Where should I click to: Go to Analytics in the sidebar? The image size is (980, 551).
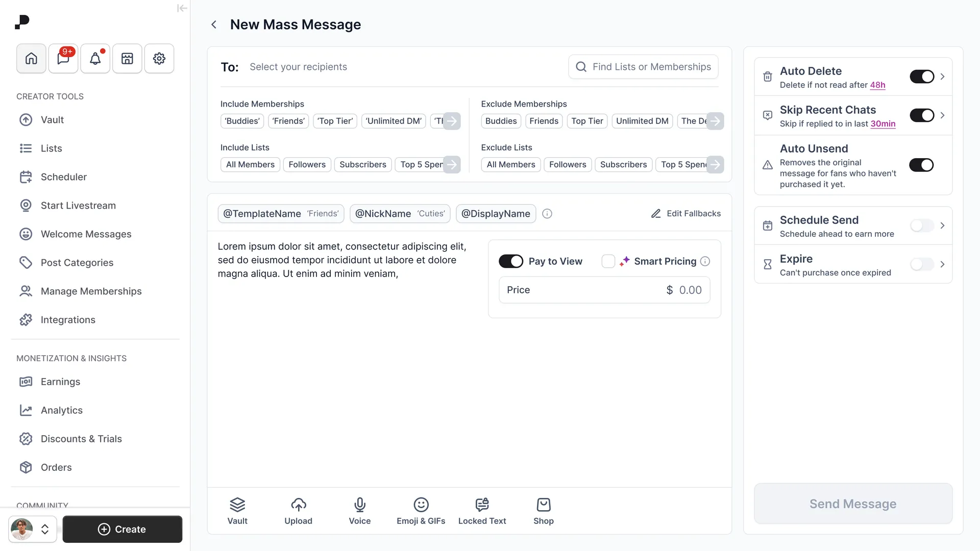point(62,410)
